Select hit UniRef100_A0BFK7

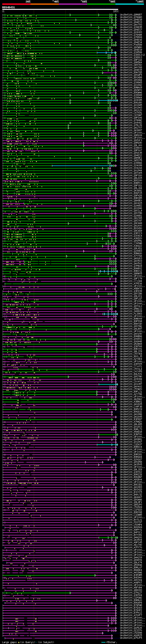point(131,583)
